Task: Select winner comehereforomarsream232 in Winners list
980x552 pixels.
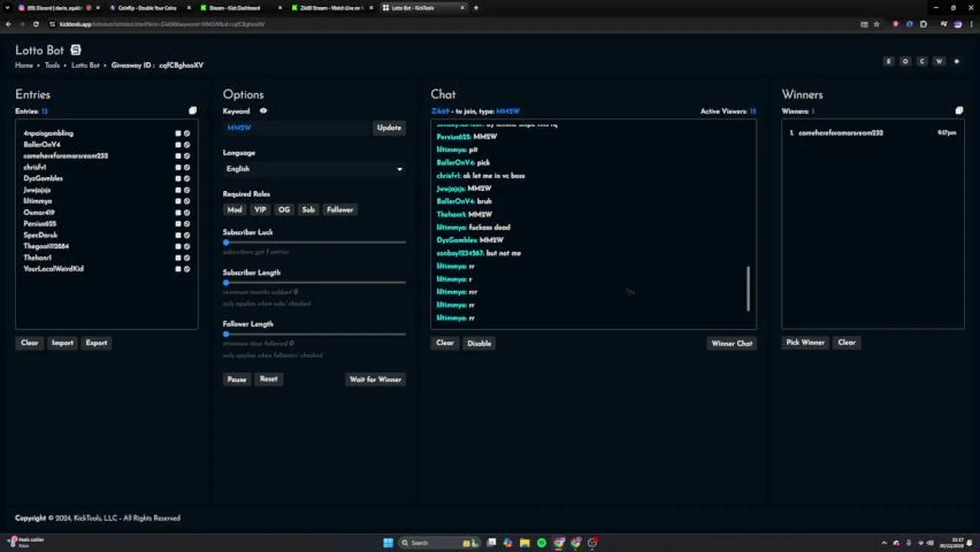Action: tap(873, 133)
